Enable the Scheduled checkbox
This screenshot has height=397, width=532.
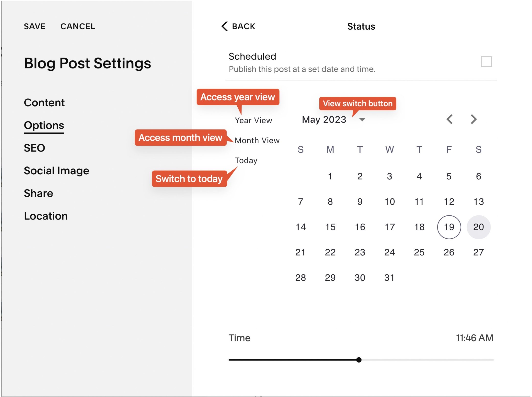point(486,62)
